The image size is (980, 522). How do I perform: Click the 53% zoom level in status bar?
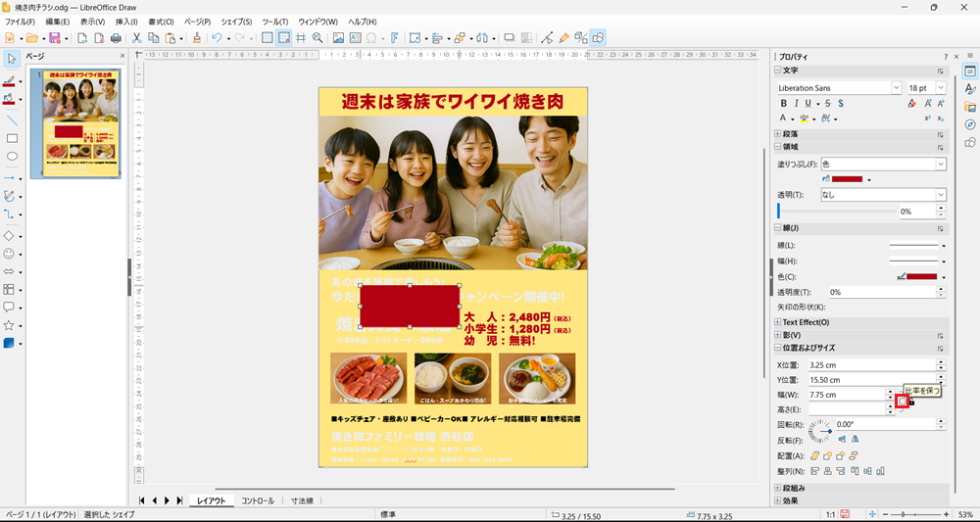click(963, 514)
